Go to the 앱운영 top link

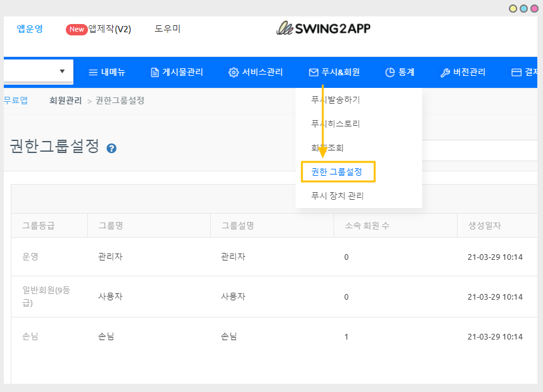point(30,28)
